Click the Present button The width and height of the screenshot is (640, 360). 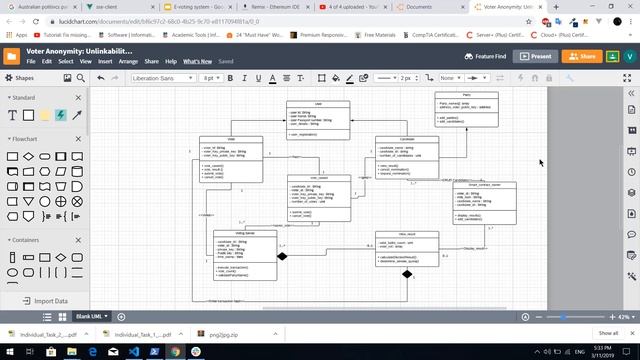[x=536, y=56]
